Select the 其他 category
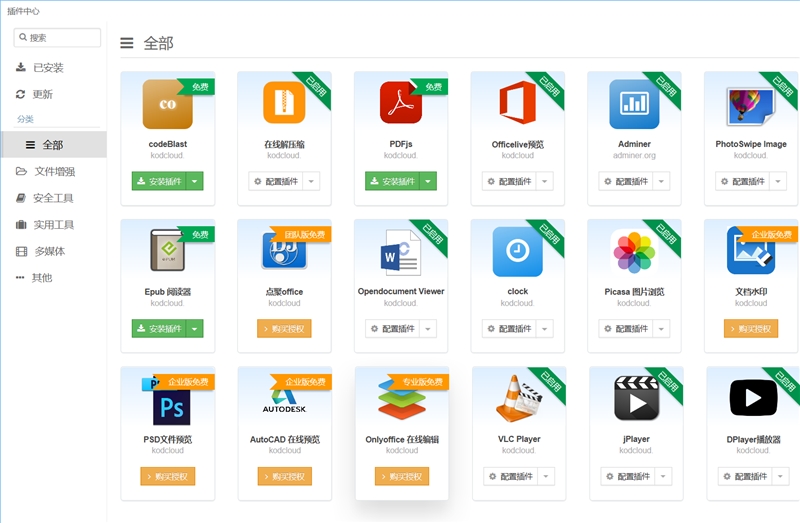 click(x=54, y=278)
